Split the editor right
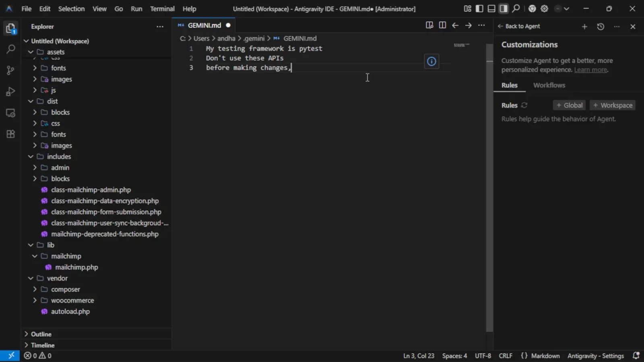This screenshot has width=644, height=362. click(442, 25)
